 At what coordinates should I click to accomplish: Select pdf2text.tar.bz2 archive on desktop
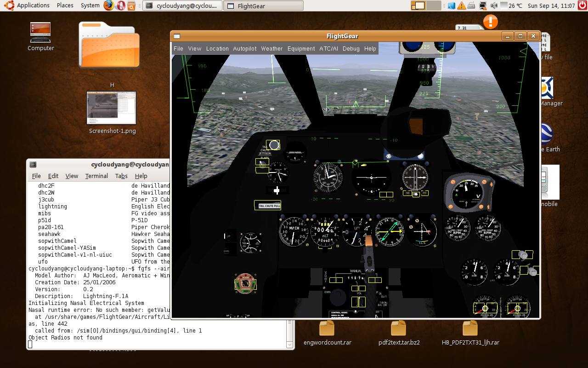(399, 332)
